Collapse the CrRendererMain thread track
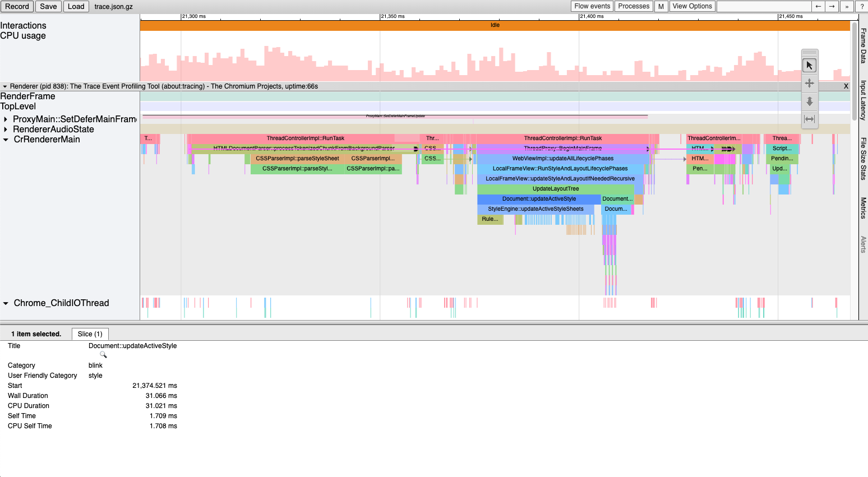868x477 pixels. click(x=6, y=140)
